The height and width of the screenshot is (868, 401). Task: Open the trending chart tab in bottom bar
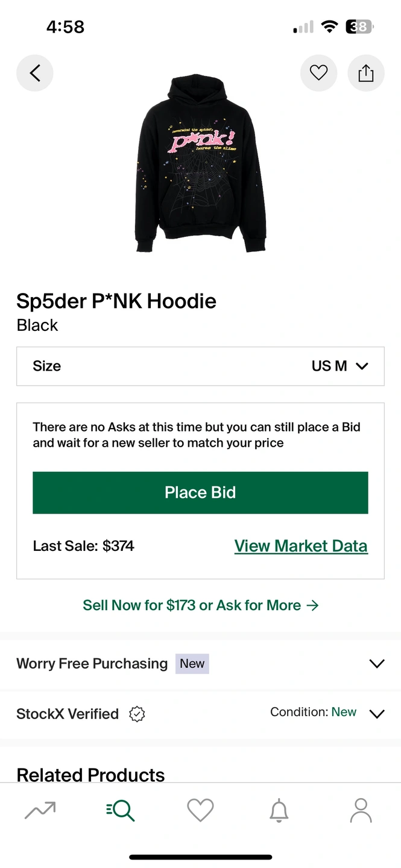coord(40,810)
